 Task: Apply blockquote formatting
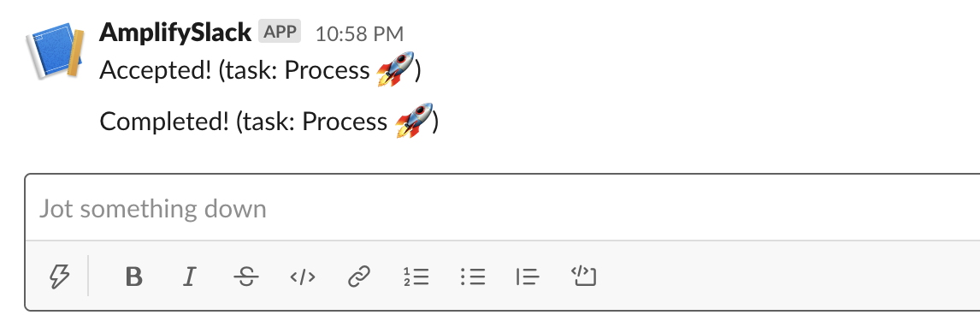[x=528, y=276]
